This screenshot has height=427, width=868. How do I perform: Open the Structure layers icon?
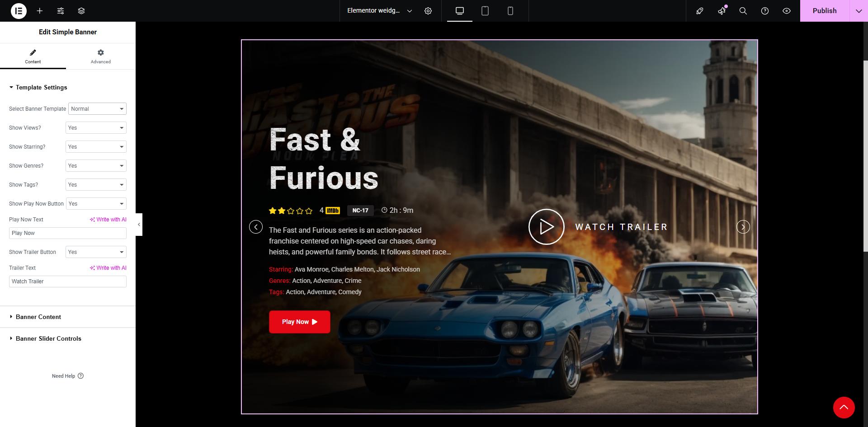pos(81,11)
